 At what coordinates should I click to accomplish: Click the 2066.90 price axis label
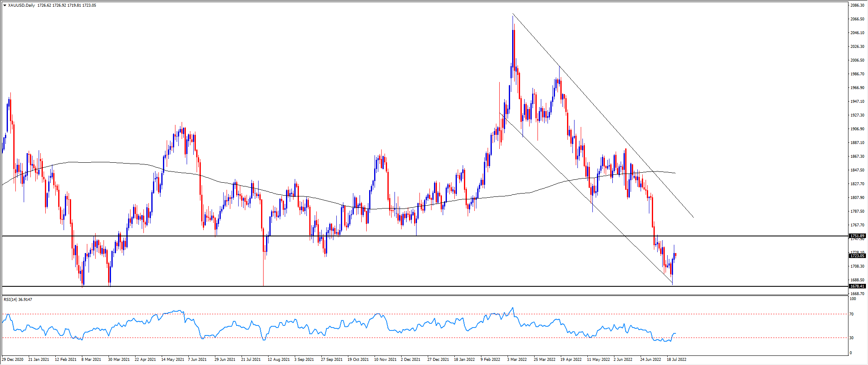(x=857, y=19)
